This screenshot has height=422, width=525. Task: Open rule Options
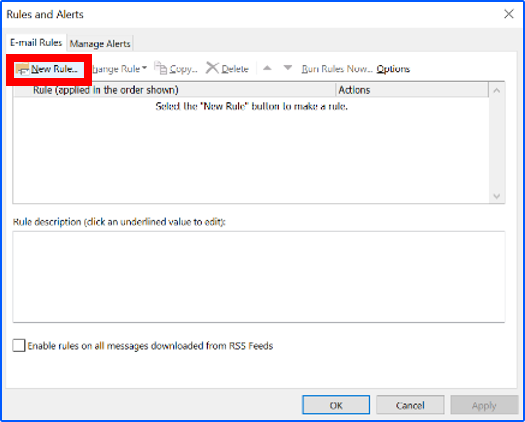[x=393, y=69]
